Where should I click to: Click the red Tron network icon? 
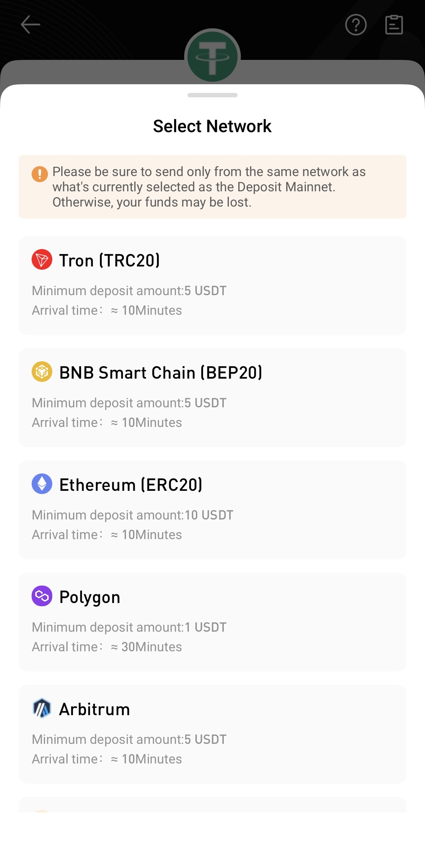coord(42,260)
